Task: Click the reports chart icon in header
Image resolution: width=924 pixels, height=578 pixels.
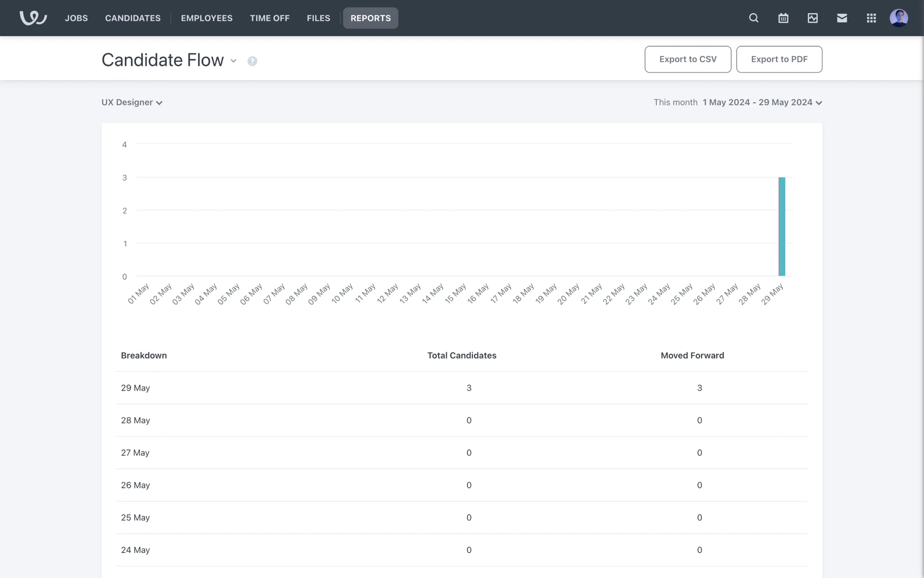Action: tap(812, 18)
